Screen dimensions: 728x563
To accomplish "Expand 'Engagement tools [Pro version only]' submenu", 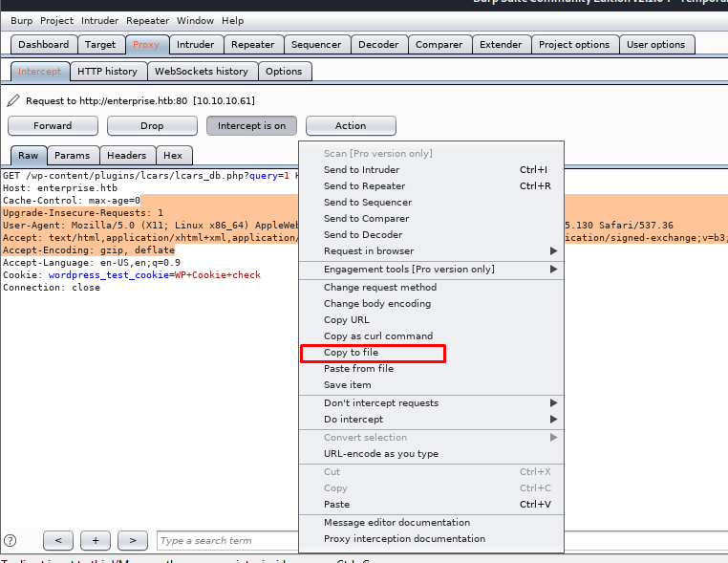I will pyautogui.click(x=431, y=269).
